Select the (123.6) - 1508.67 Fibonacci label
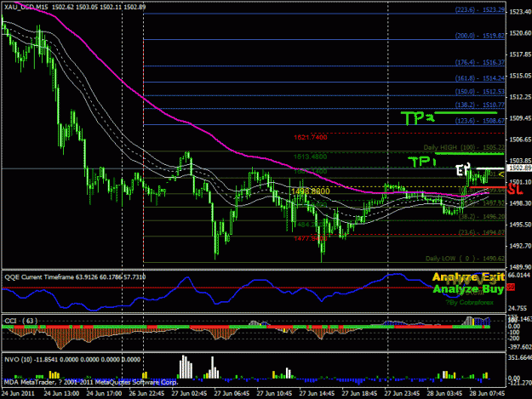This screenshot has width=532, height=399. [x=480, y=121]
